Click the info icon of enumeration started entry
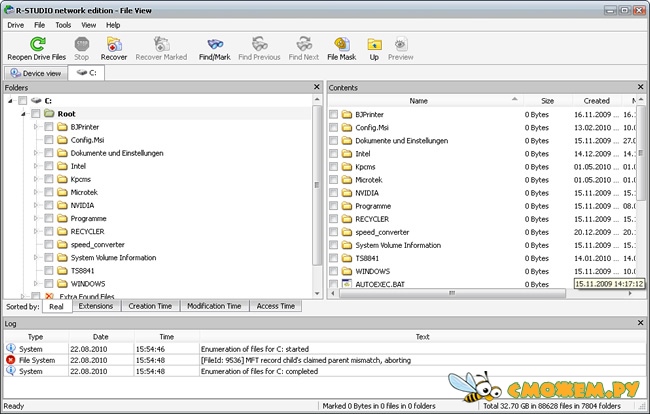Viewport: 650px width, 414px height. 11,349
